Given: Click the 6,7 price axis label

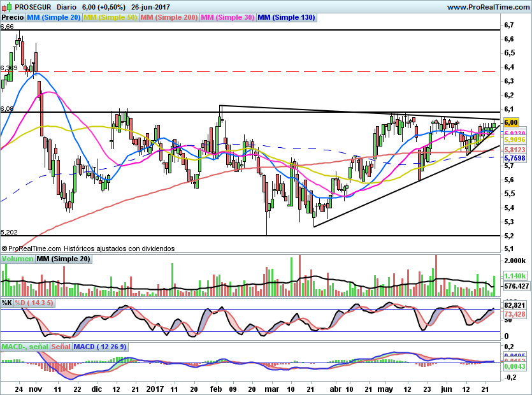Looking at the screenshot, I should pyautogui.click(x=509, y=25).
